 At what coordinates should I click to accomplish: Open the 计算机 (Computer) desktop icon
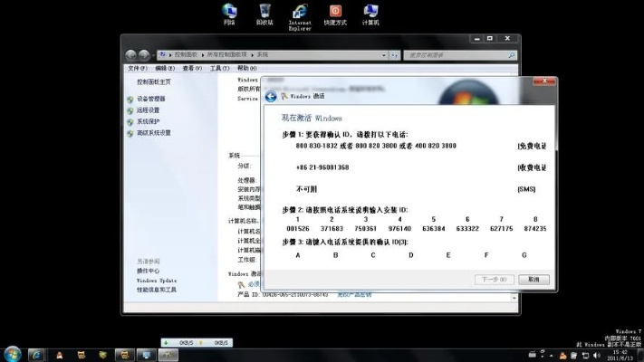[370, 12]
